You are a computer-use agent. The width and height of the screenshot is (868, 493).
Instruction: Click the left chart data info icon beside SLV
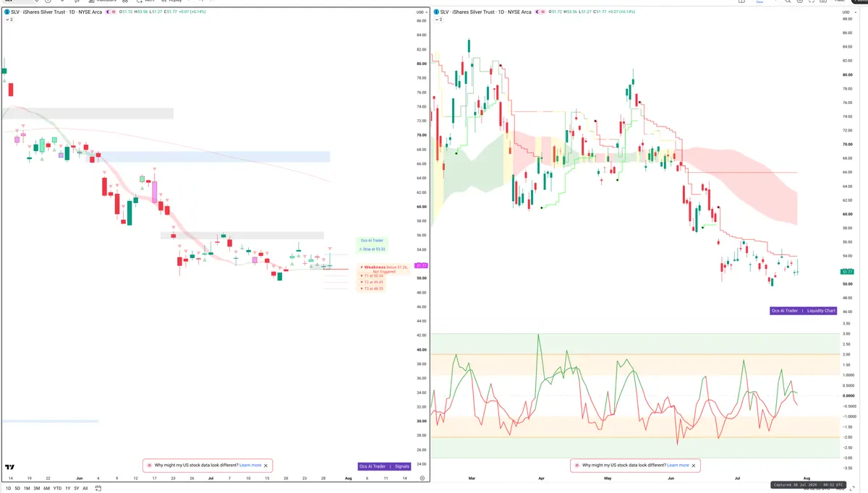pos(7,12)
